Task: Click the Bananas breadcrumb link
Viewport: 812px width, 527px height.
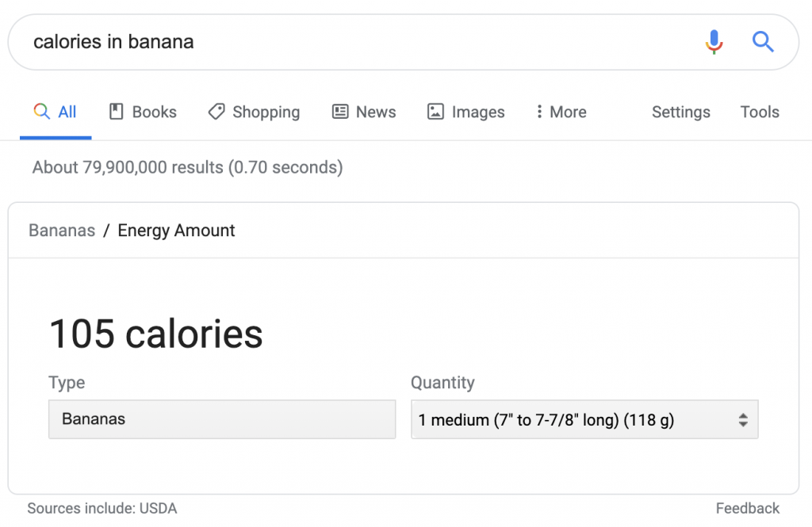Action: (62, 231)
